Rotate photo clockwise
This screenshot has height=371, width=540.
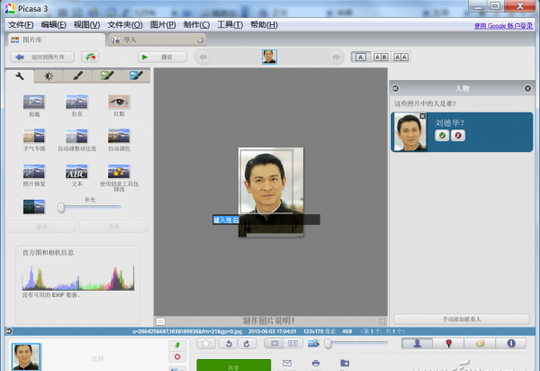[x=247, y=343]
